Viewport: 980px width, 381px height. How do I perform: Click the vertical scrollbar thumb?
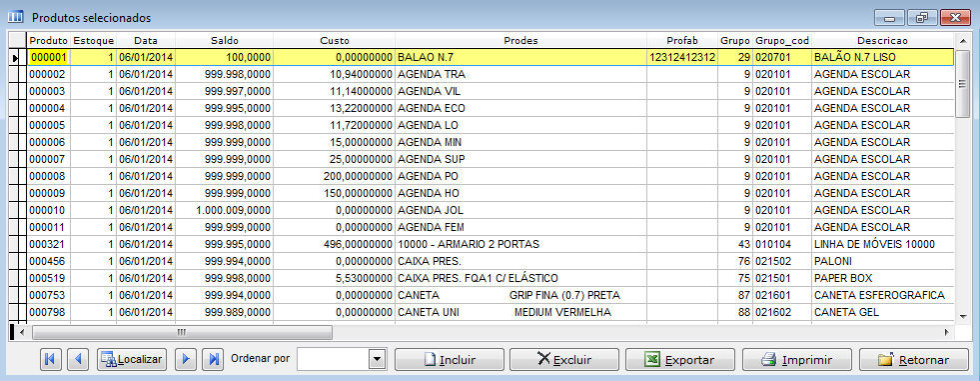click(x=962, y=83)
